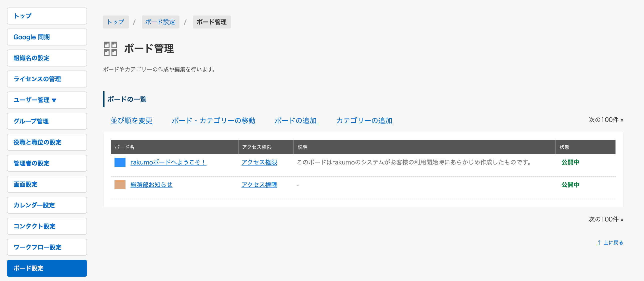Screen dimensions: 644x281
Task: Open グループ管理 in the sidebar
Action: [47, 121]
